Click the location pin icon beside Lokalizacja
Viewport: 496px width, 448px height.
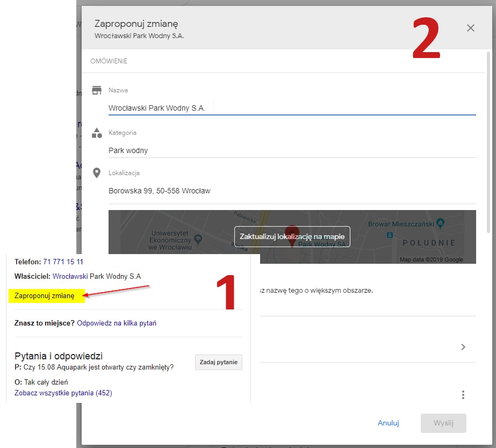(x=97, y=173)
